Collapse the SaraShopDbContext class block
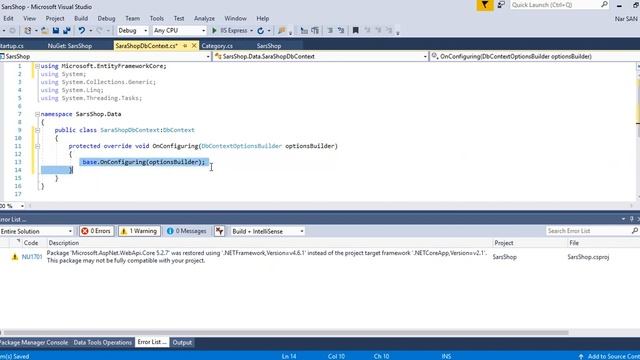The width and height of the screenshot is (640, 360). (x=37, y=130)
